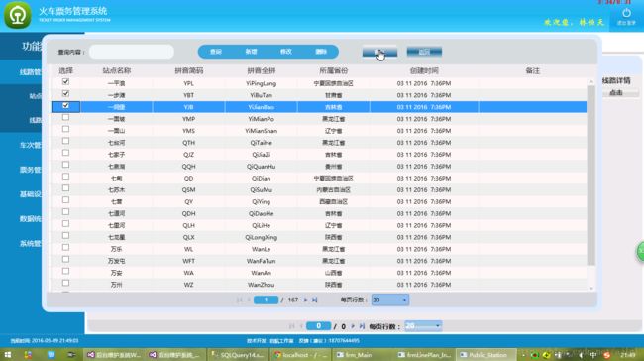Screen dimensions: 644x361
Task: Check the checkbox in QQH row
Action: [65, 165]
